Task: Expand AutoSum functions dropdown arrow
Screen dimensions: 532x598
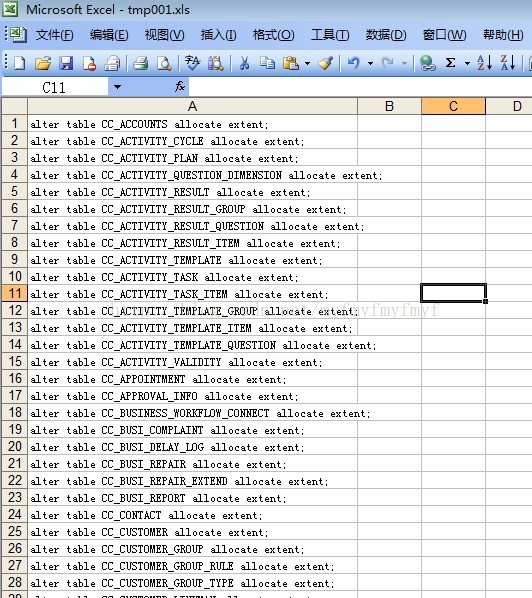Action: [x=467, y=63]
